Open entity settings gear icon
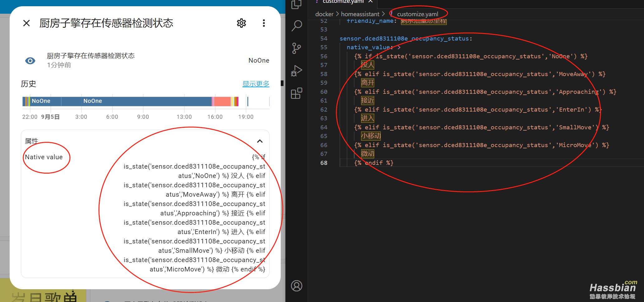 [x=241, y=23]
